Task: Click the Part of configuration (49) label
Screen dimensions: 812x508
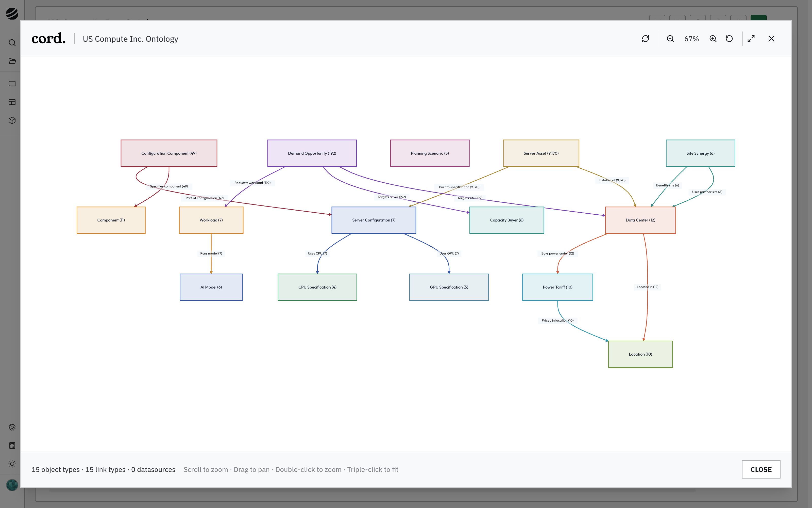Action: point(205,198)
